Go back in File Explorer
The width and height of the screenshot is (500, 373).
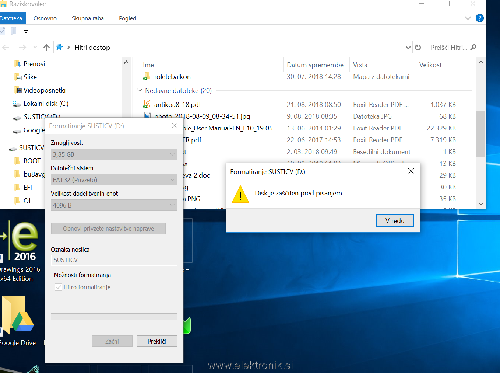pyautogui.click(x=6, y=48)
